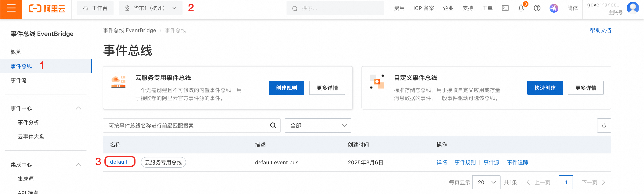Open the account avatar icon
The width and height of the screenshot is (644, 194).
click(632, 8)
